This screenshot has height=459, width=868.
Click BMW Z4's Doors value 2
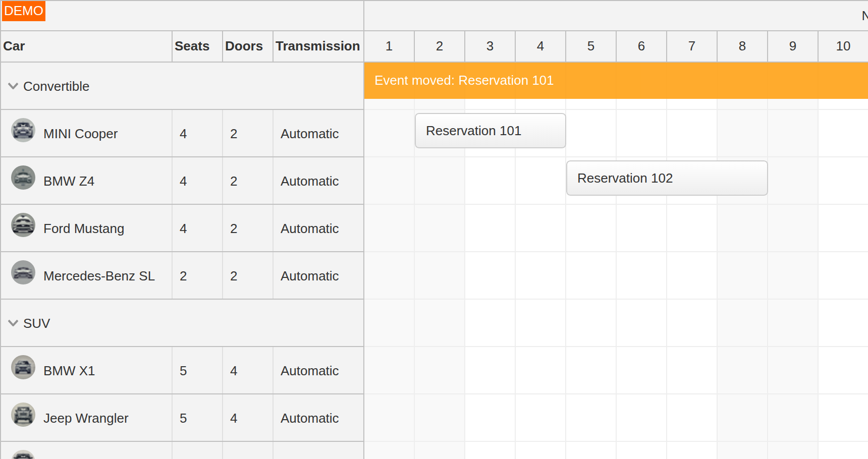[x=234, y=181]
